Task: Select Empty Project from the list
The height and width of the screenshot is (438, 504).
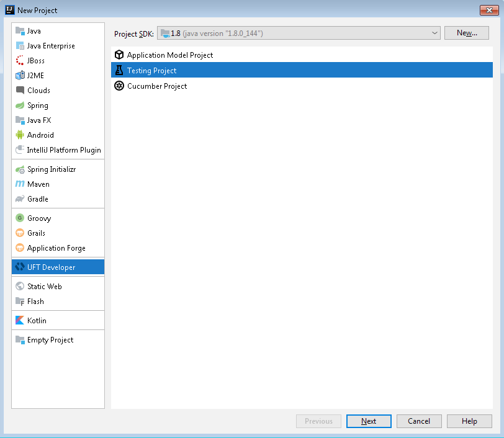Action: pos(50,340)
